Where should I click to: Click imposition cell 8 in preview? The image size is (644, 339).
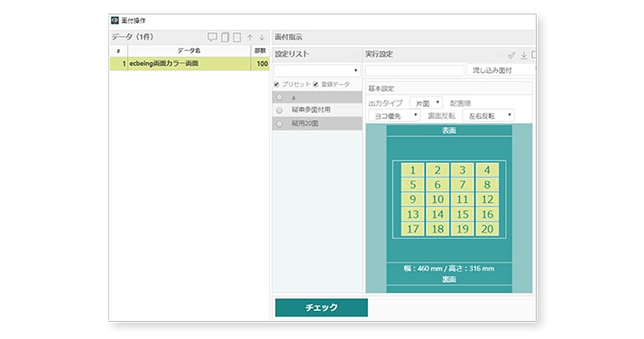point(487,185)
